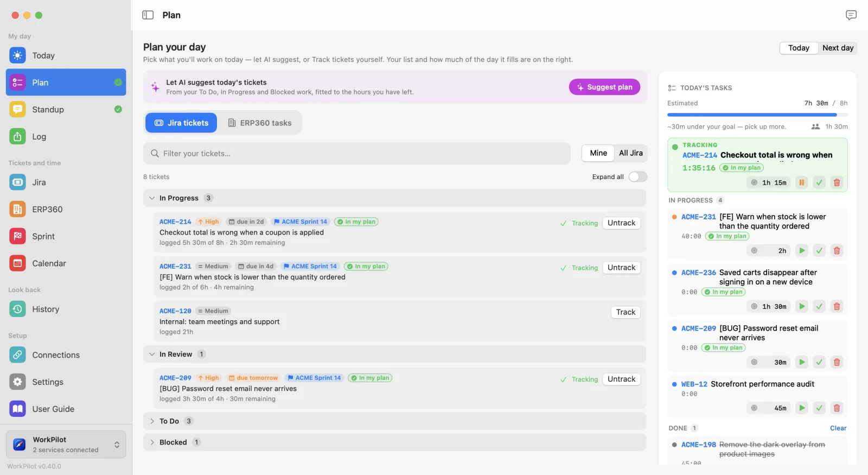
Task: Open Standup in sidebar
Action: tap(66, 110)
